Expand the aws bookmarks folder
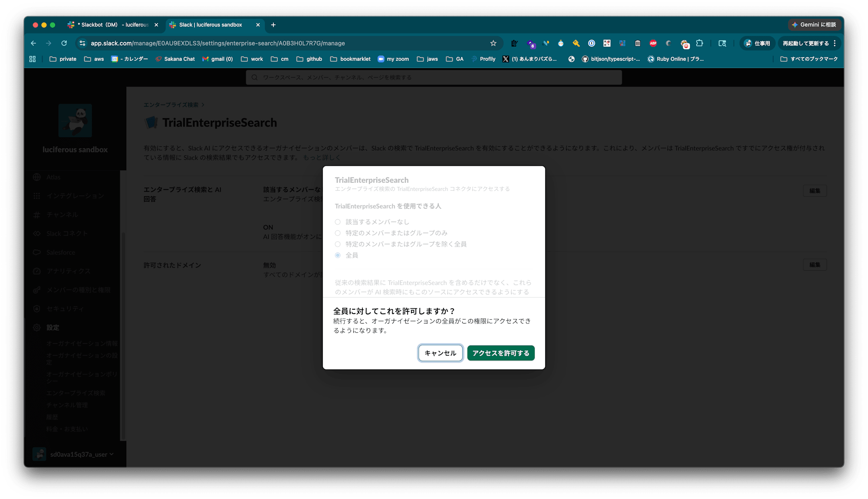 coord(94,59)
